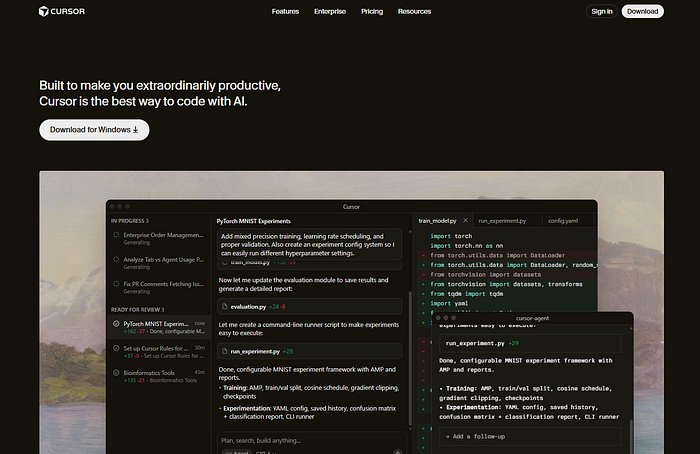Click the evaluation.py file icon in chat
The width and height of the screenshot is (700, 454).
[x=223, y=306]
